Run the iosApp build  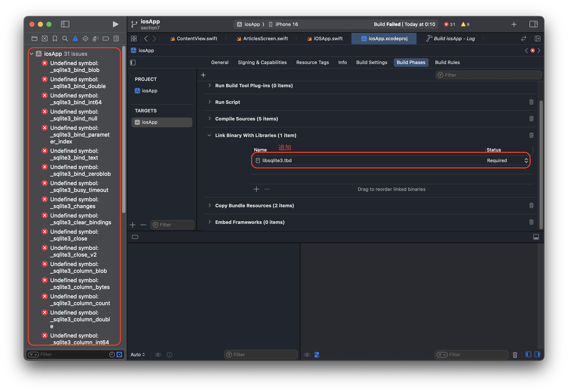pyautogui.click(x=115, y=24)
